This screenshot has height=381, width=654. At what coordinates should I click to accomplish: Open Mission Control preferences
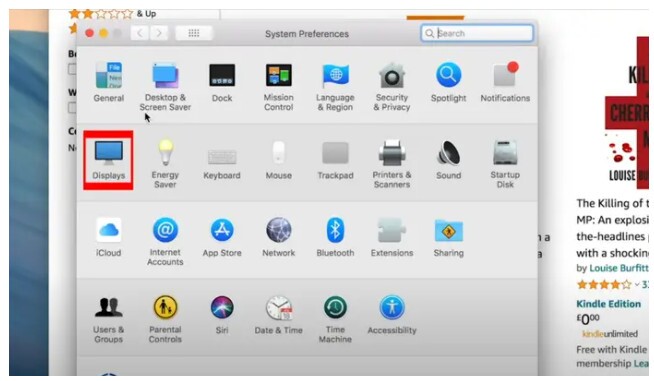279,87
